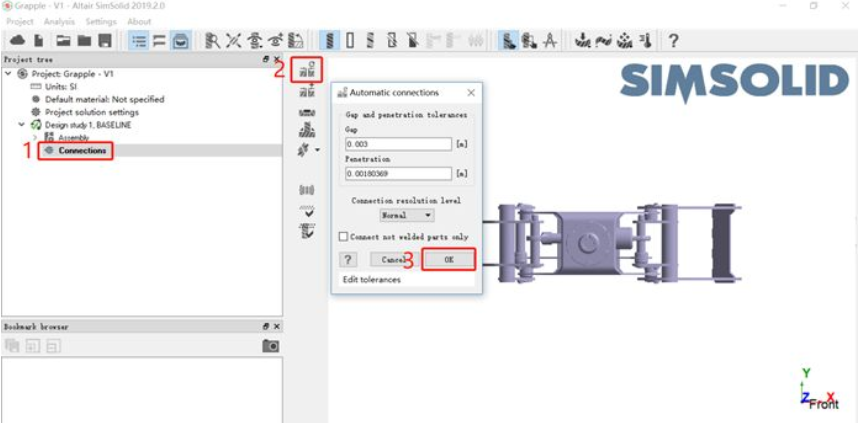Click the hatched sheet icon left of the springs
Screen dimensions: 858x423
click(x=295, y=40)
